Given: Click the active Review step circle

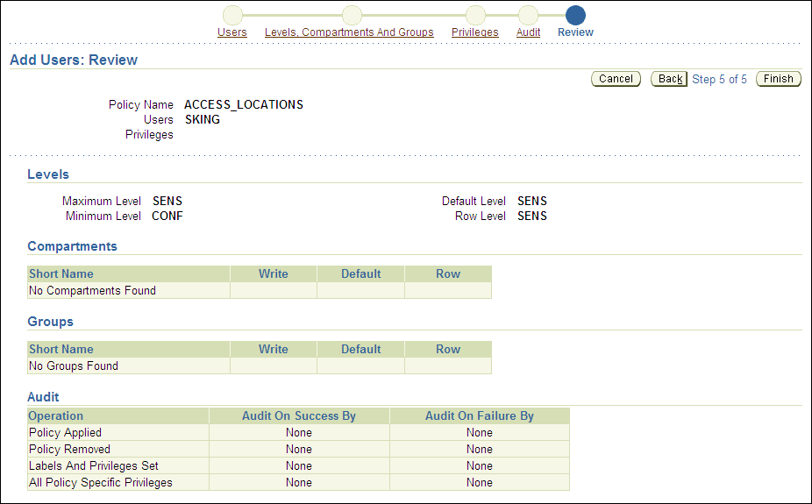Looking at the screenshot, I should 575,15.
